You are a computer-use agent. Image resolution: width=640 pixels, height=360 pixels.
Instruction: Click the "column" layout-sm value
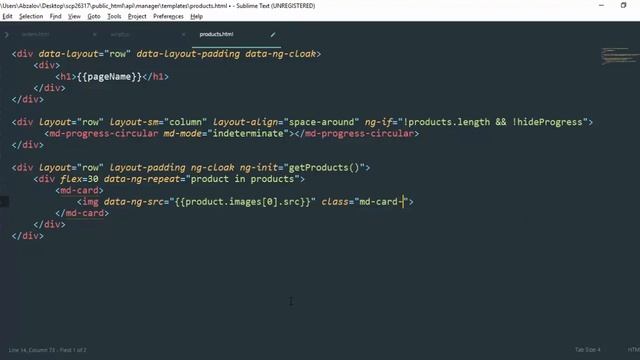[x=185, y=122]
